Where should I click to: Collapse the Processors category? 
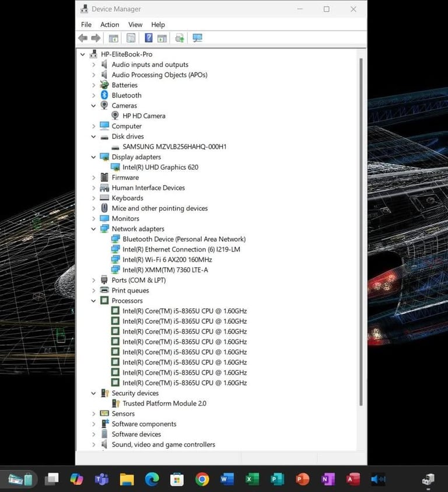[93, 301]
